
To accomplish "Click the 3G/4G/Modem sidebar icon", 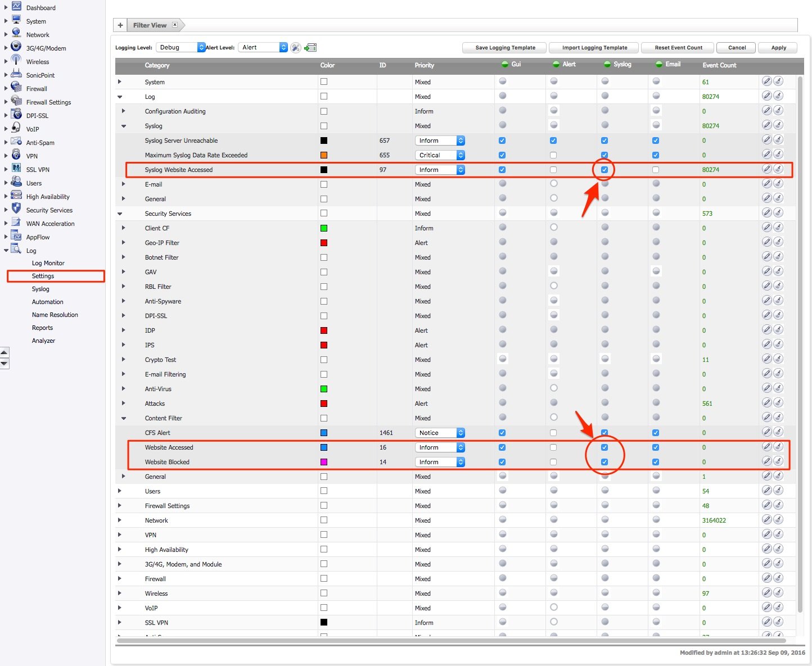I will [16, 47].
